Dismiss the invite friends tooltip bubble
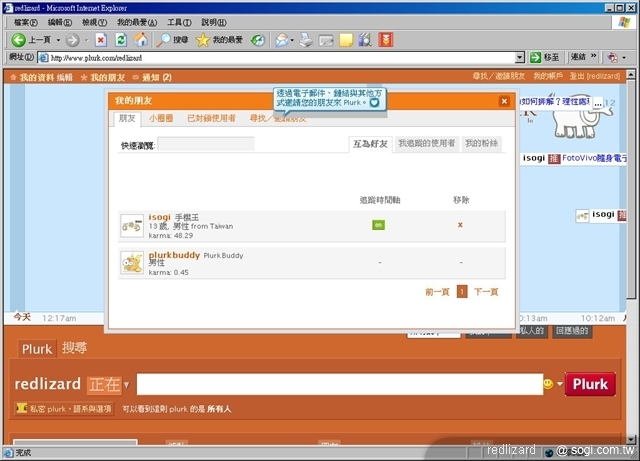Viewport: 640px width, 461px height. 374,102
